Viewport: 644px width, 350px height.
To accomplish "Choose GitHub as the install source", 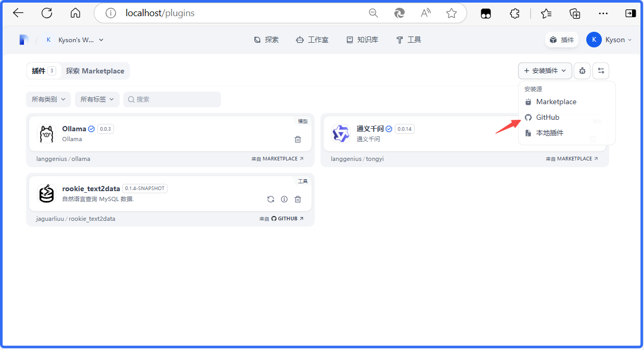I will pos(566,118).
